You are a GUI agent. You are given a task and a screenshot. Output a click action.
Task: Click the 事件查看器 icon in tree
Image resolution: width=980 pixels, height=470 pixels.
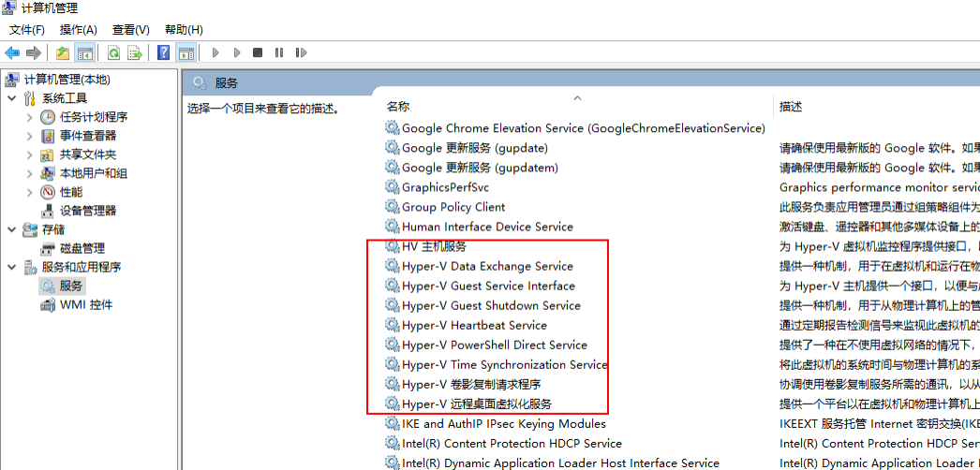click(x=48, y=136)
